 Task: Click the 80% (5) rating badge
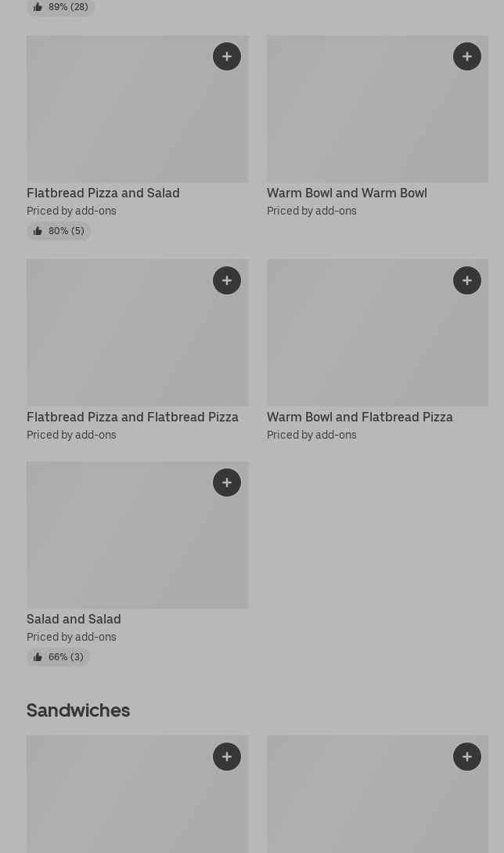click(x=59, y=231)
